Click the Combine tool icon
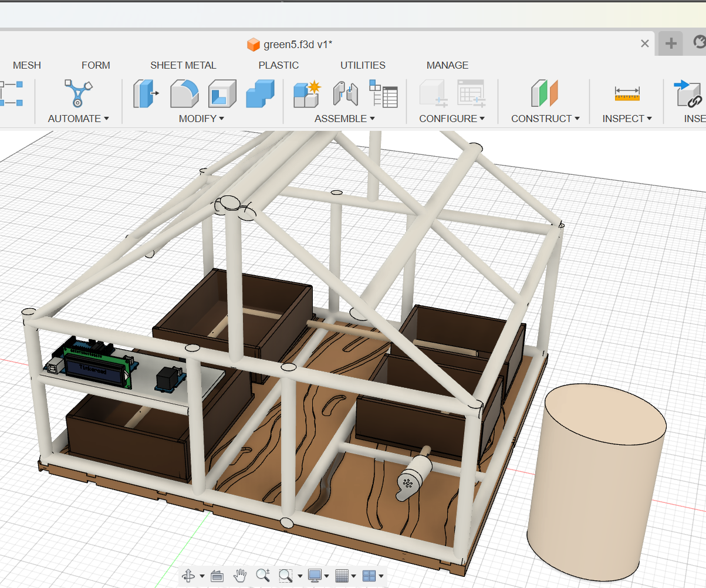The image size is (706, 588). click(259, 94)
